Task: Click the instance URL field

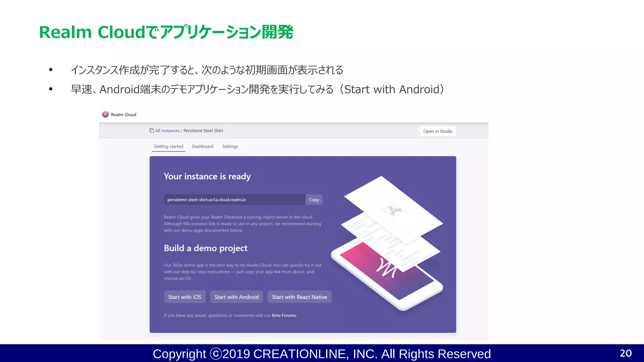Action: click(x=235, y=200)
